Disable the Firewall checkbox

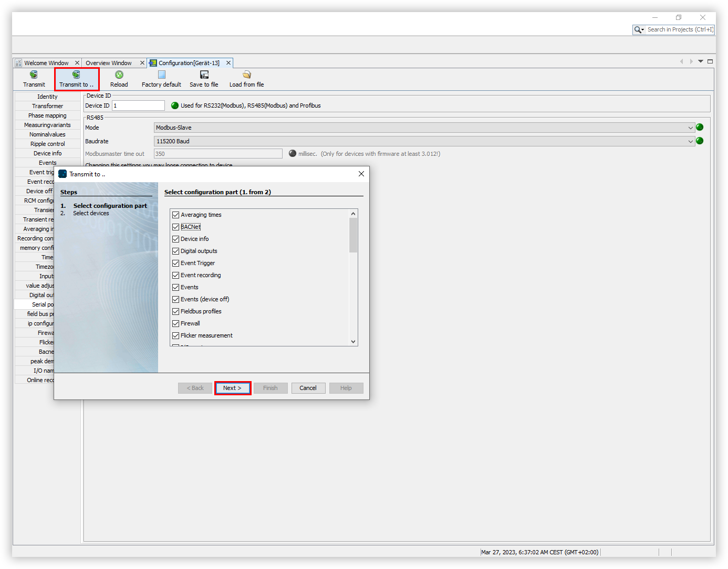[x=176, y=323]
